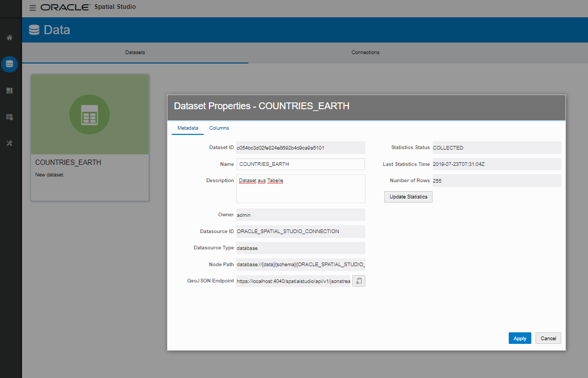Screen dimensions: 588x378
Task: Edit the Name input field
Action: pos(301,164)
